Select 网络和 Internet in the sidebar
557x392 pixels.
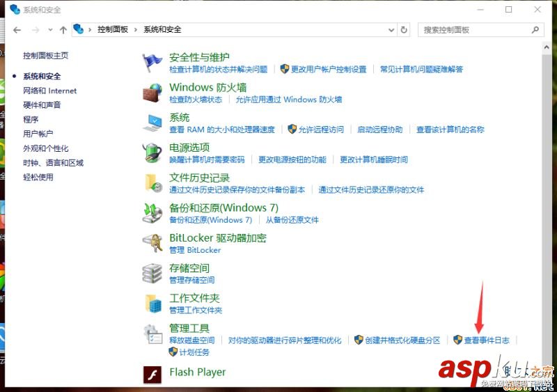click(49, 91)
